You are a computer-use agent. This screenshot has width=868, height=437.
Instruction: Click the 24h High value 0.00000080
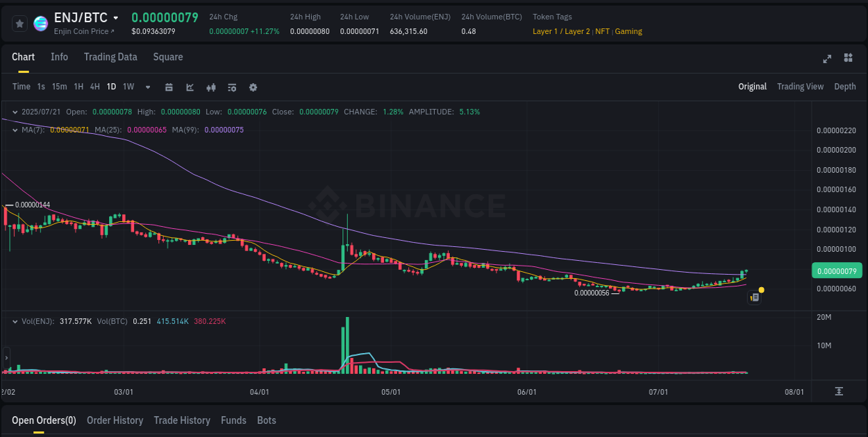pyautogui.click(x=310, y=31)
